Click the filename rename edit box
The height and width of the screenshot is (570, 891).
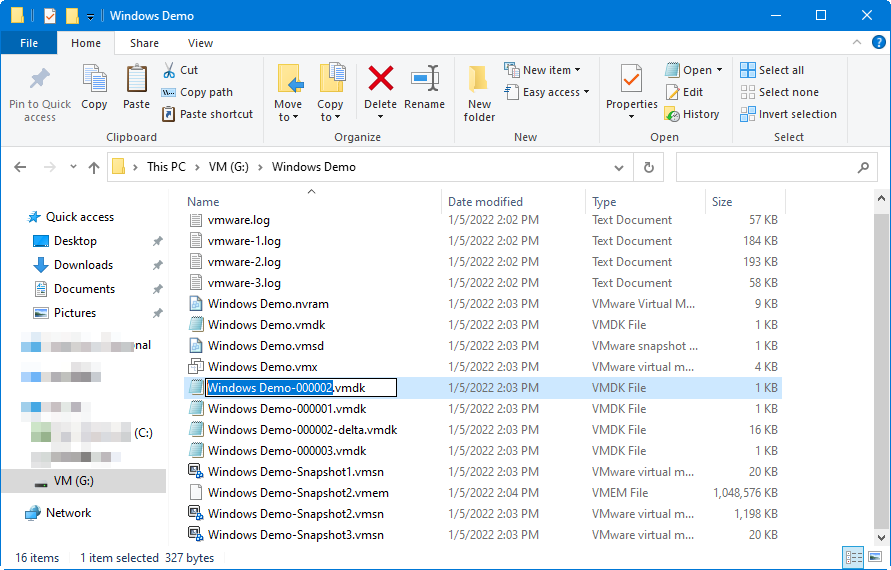(x=301, y=388)
